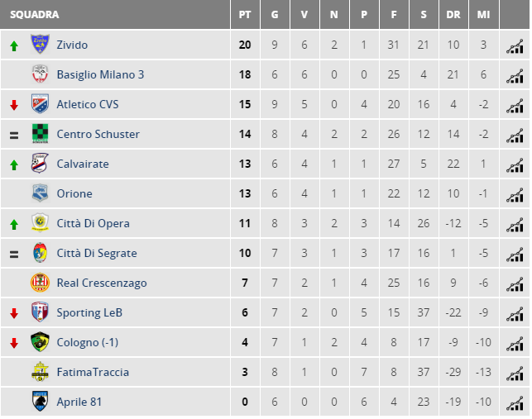Sort the standings by PT column header
The image size is (532, 419).
click(x=245, y=15)
